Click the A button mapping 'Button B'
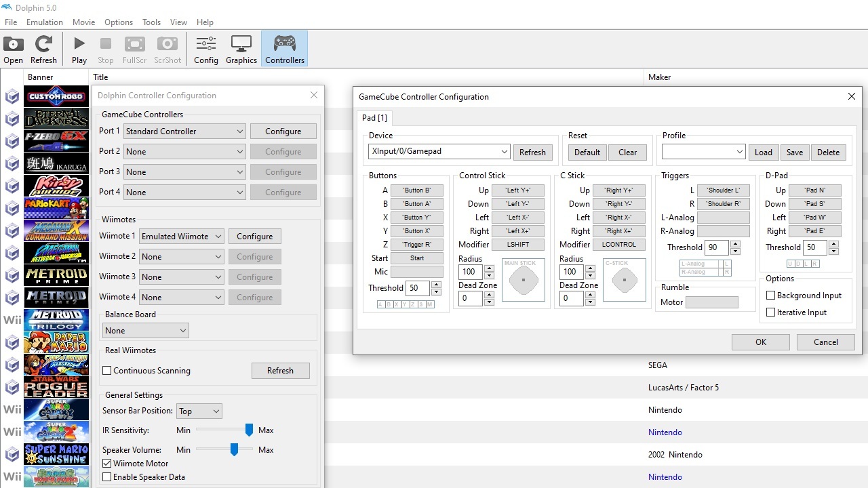Image resolution: width=868 pixels, height=488 pixels. [417, 190]
